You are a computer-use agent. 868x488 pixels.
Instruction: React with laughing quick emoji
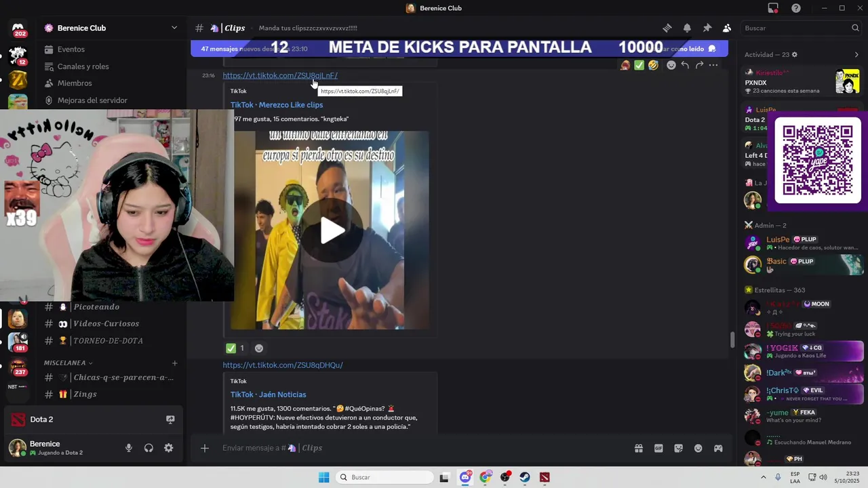point(653,65)
